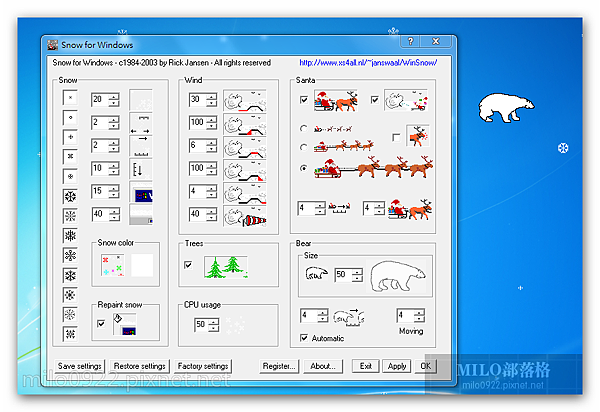Viewport: 600px width, 412px height.
Task: Toggle the Santa enable checkbox
Action: [x=304, y=100]
